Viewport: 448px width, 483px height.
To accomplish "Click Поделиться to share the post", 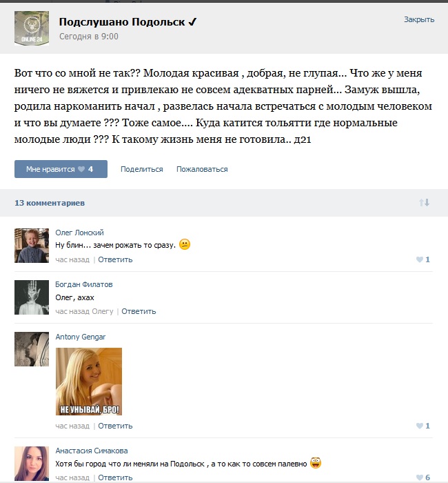I will 141,169.
